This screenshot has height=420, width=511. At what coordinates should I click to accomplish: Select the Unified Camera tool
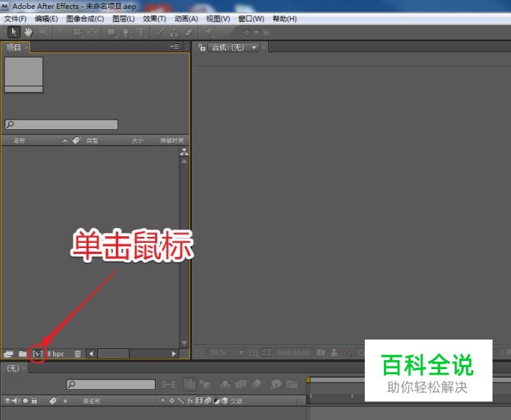coord(78,32)
